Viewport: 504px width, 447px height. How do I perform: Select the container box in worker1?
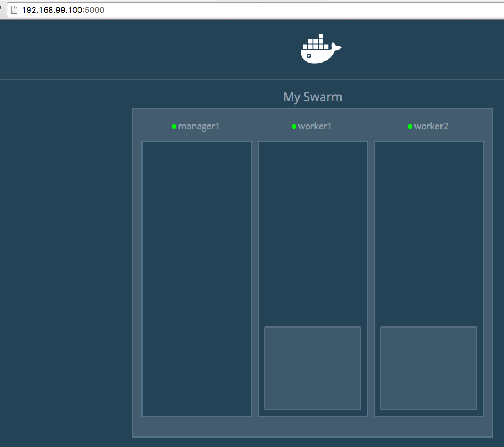pos(313,368)
